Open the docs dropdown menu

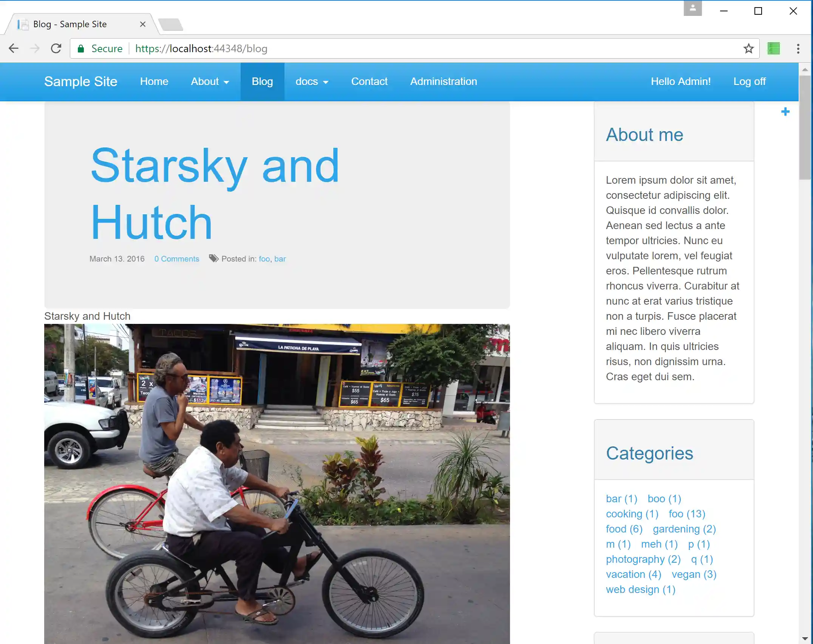(312, 81)
